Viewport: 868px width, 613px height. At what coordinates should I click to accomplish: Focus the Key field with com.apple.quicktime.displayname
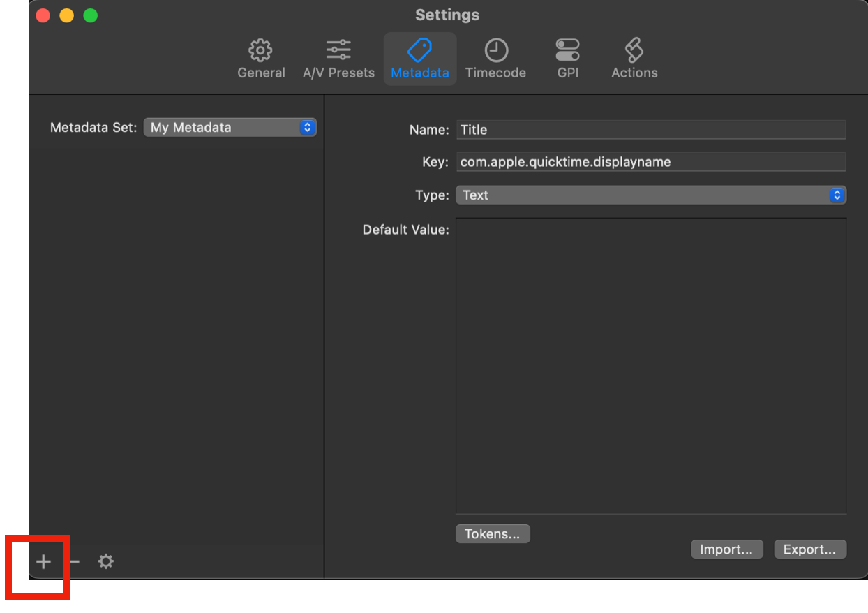pyautogui.click(x=650, y=162)
